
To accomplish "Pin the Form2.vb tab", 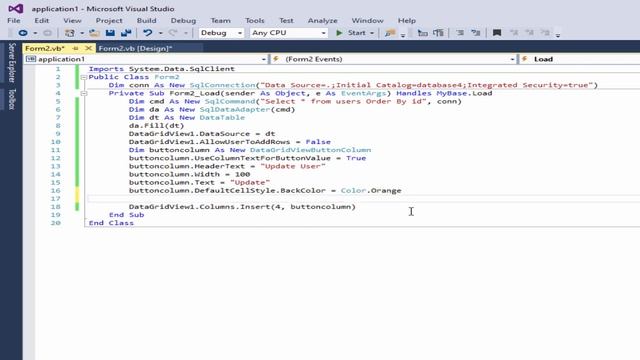I will 75,48.
